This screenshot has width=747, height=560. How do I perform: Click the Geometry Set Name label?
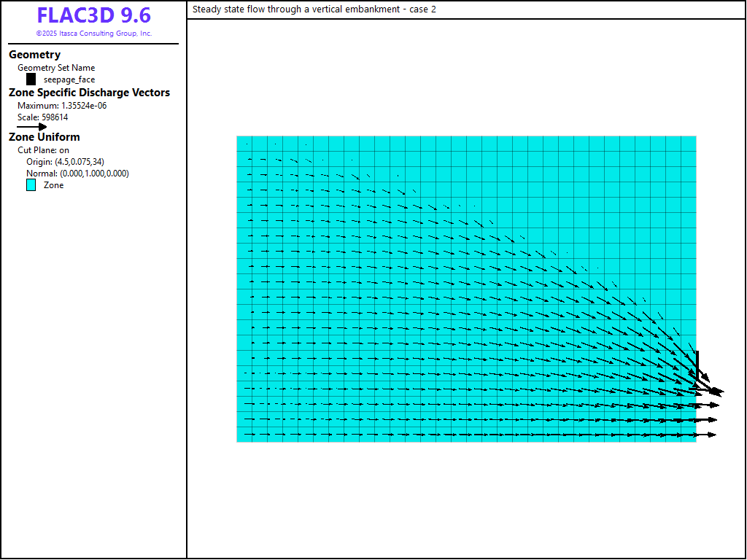[x=56, y=68]
